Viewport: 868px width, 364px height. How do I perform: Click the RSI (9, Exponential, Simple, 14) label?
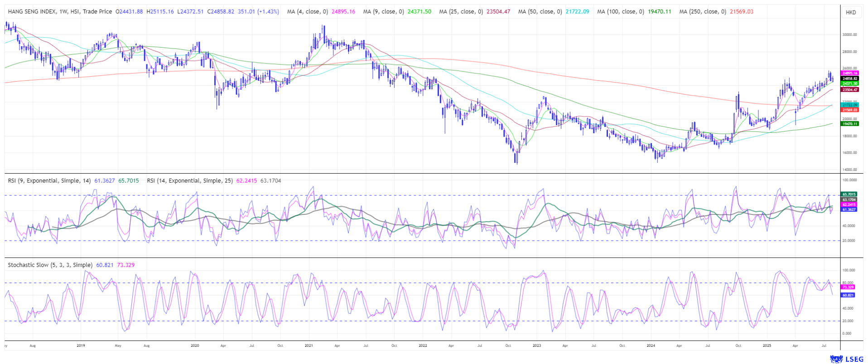[50, 181]
